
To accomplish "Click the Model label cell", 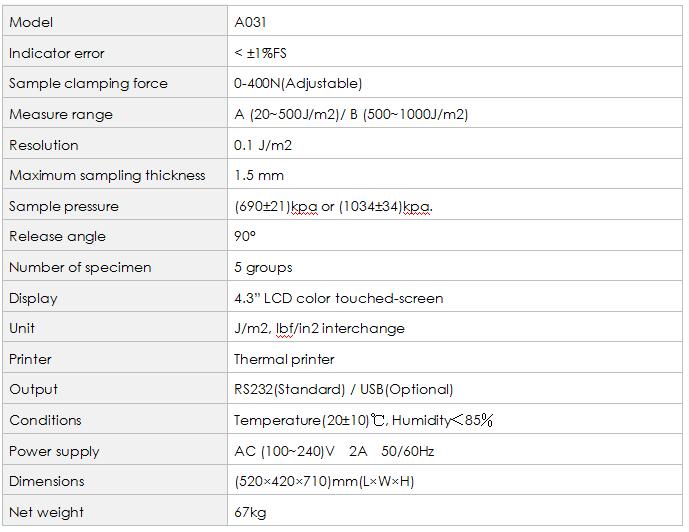I will [31, 22].
